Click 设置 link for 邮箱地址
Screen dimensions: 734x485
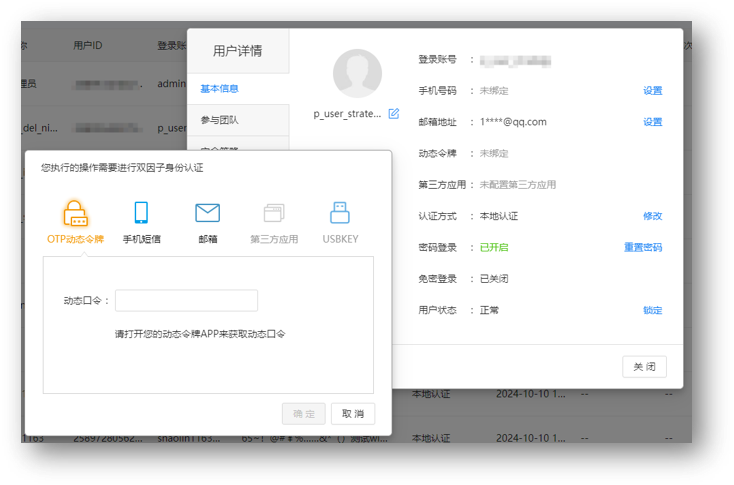pos(652,122)
